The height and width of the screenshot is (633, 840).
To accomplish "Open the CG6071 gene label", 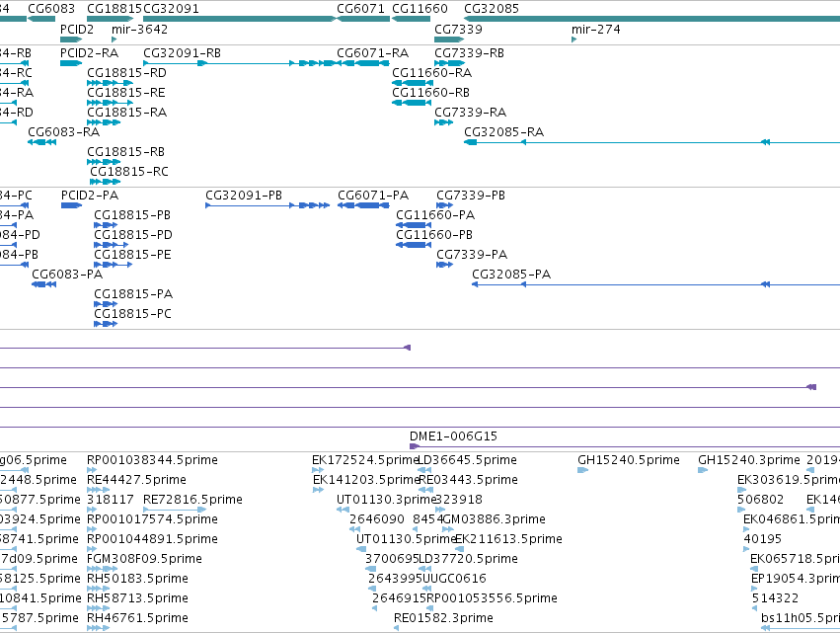I will tap(360, 9).
